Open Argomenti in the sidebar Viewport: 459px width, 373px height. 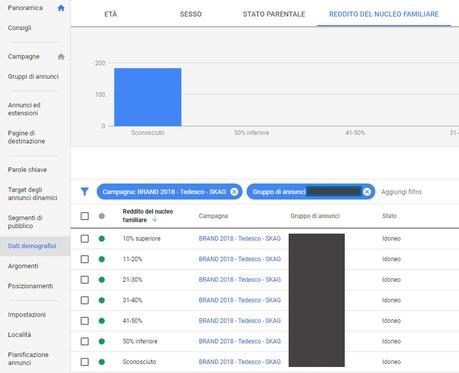coord(23,266)
